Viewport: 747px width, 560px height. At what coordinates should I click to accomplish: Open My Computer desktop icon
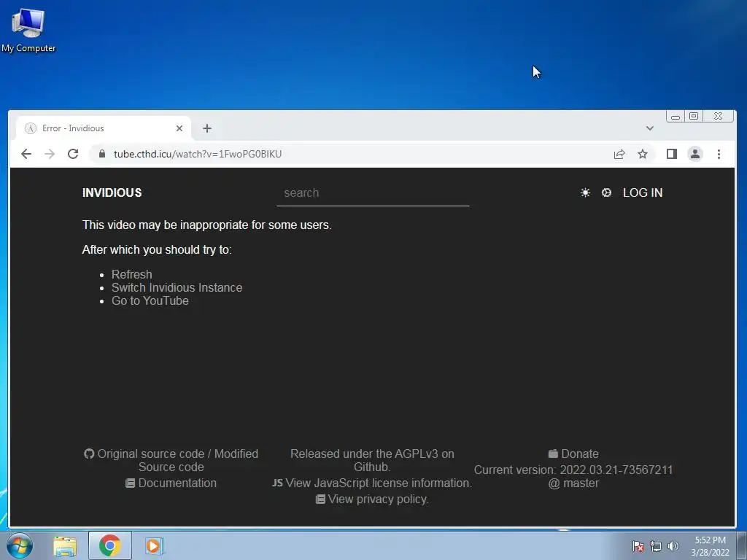coord(28,30)
